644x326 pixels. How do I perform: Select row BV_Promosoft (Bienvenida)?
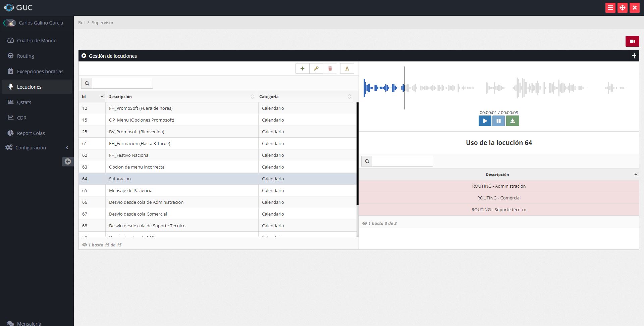click(x=218, y=132)
